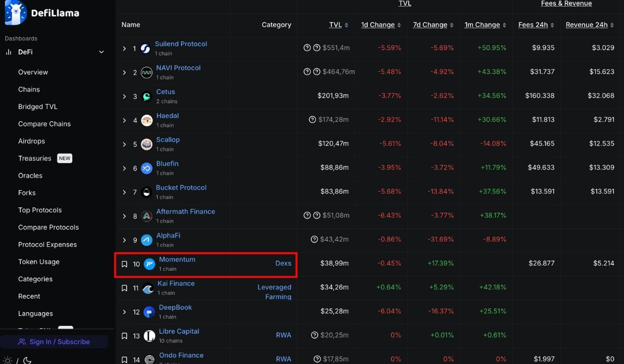Bookmark the Kai Finance protocol
The image size is (624, 364).
point(124,288)
